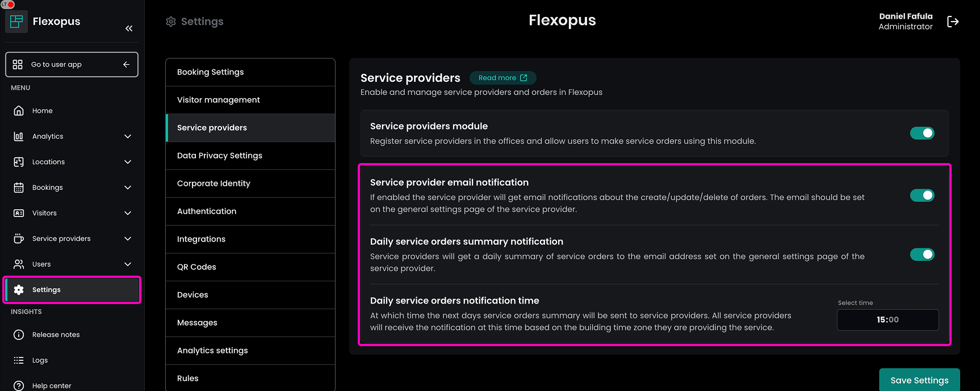This screenshot has width=980, height=391.
Task: Turn off Daily service orders summary notification
Action: 922,255
